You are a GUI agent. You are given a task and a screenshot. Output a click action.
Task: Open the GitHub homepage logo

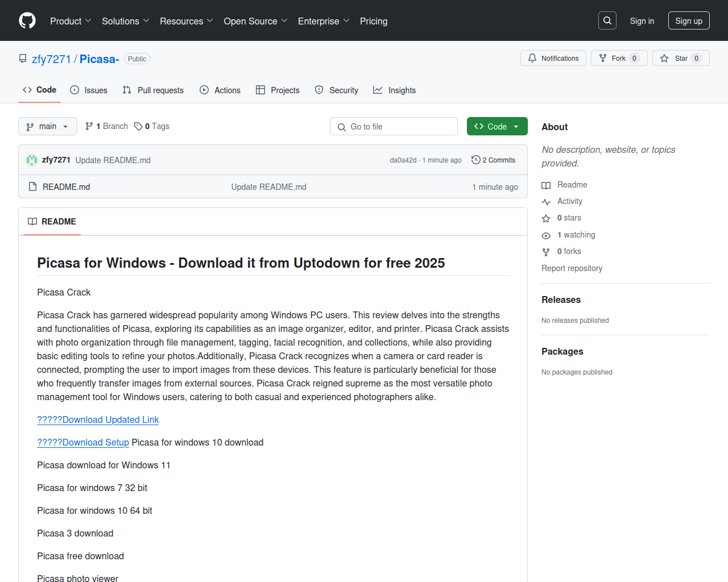point(27,20)
